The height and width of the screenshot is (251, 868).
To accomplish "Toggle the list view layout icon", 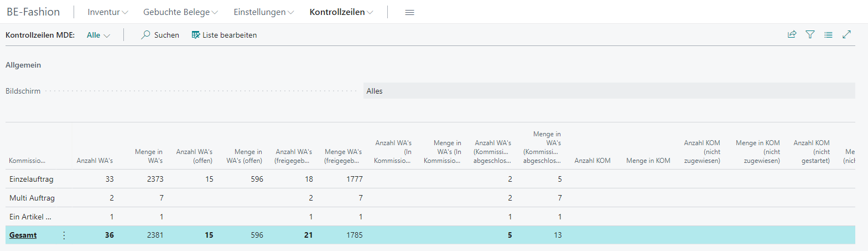I will click(828, 34).
